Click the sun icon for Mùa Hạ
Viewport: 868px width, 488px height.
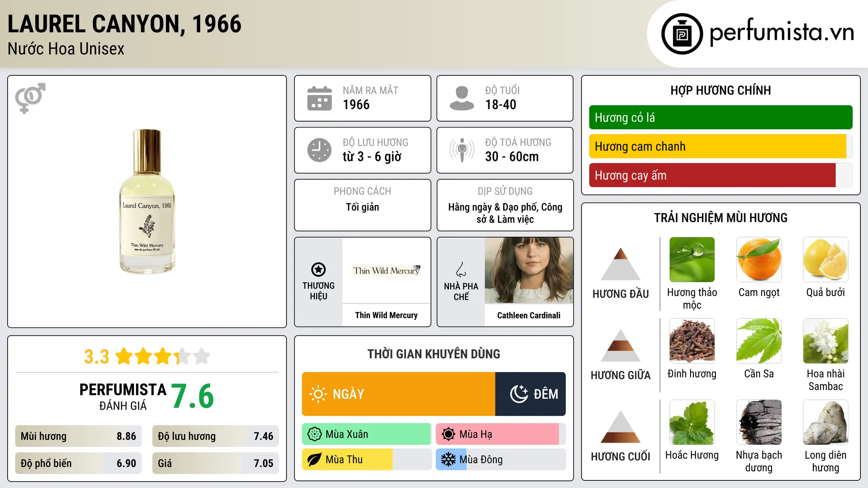tap(448, 434)
